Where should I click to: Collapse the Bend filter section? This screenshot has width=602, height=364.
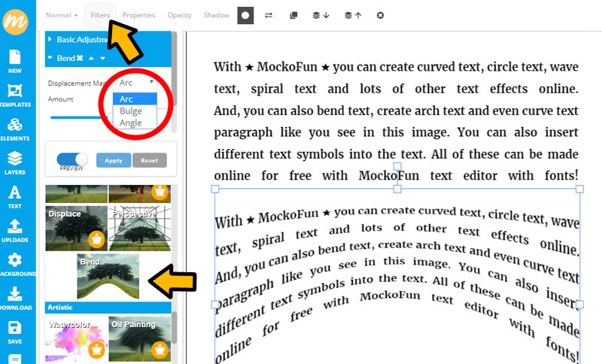(x=50, y=58)
